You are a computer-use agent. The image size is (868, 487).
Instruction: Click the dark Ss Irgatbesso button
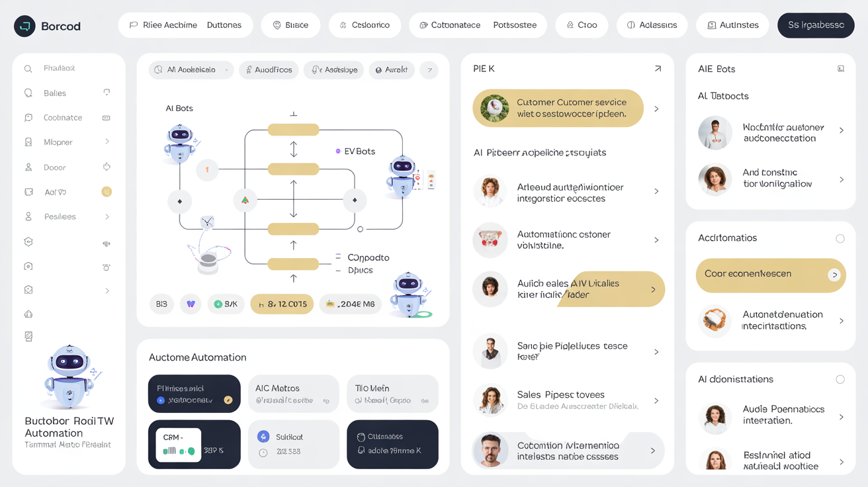tap(815, 25)
